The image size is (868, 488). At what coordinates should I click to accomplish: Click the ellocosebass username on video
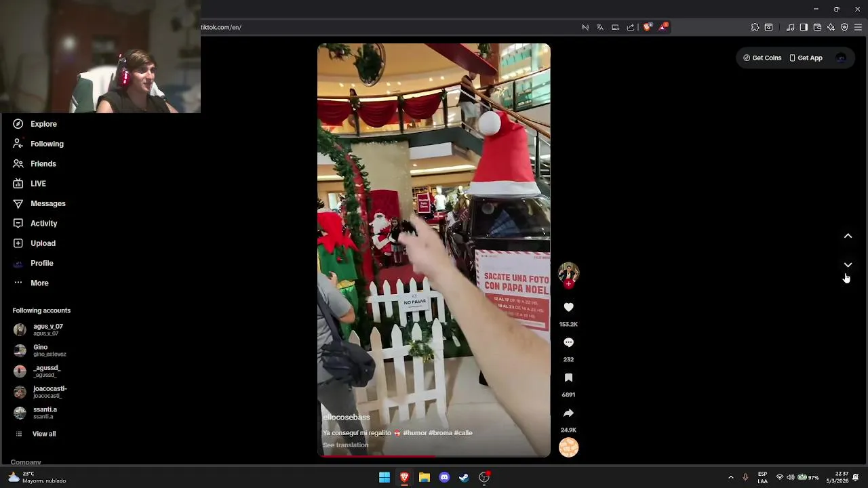coord(347,418)
